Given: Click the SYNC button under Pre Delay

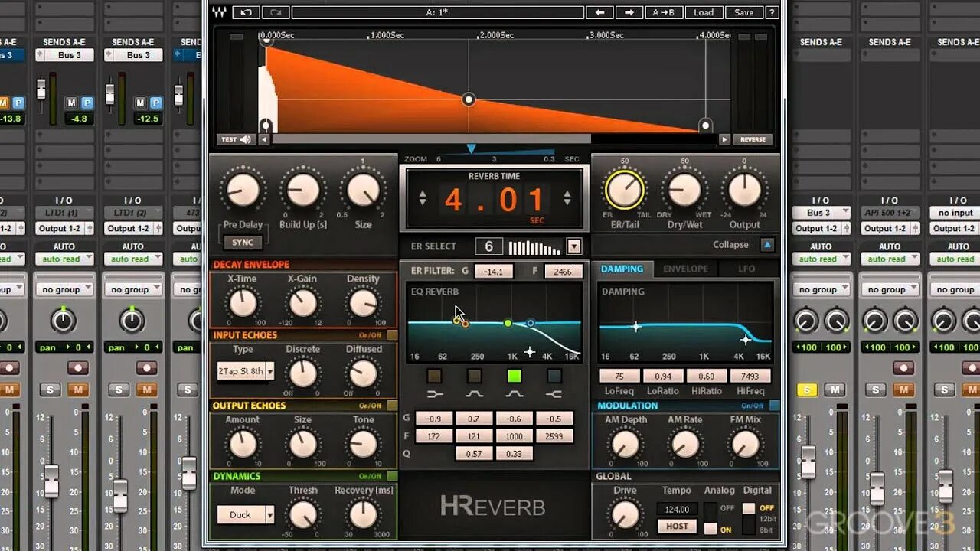Looking at the screenshot, I should coord(243,242).
